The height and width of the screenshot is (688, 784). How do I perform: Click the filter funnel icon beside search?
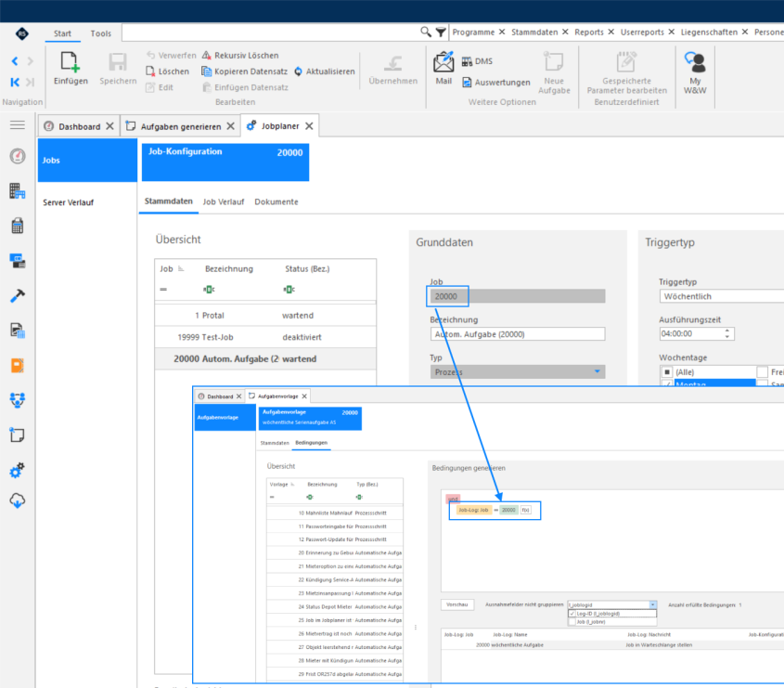[441, 32]
